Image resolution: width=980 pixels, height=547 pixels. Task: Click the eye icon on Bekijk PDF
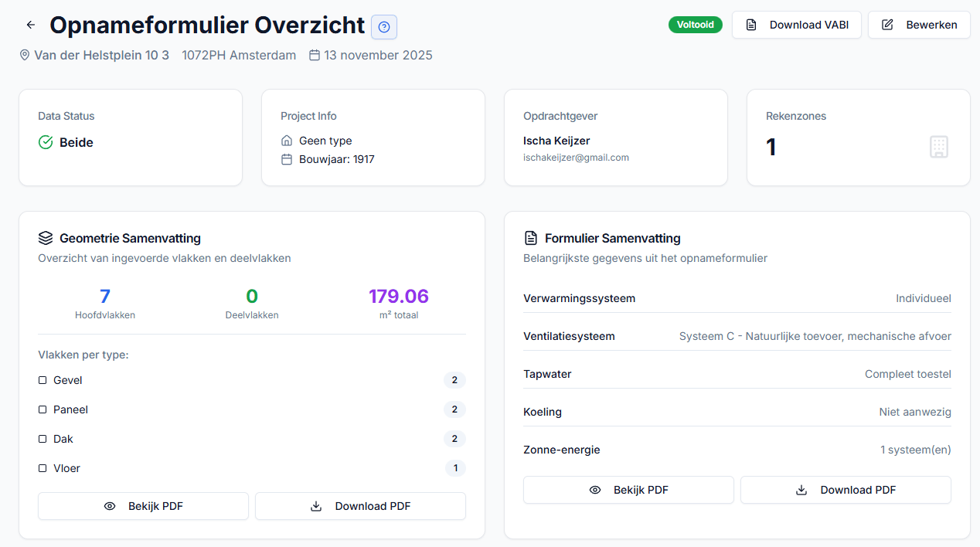110,506
